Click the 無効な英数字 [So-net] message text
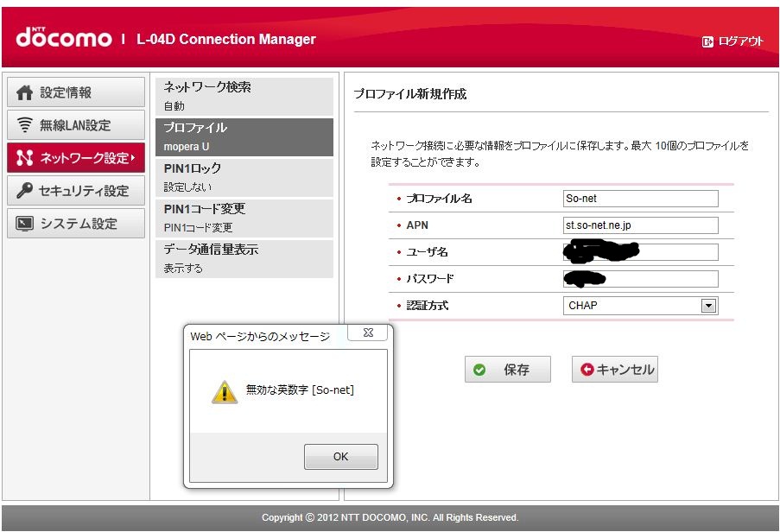The height and width of the screenshot is (532, 780). tap(300, 389)
